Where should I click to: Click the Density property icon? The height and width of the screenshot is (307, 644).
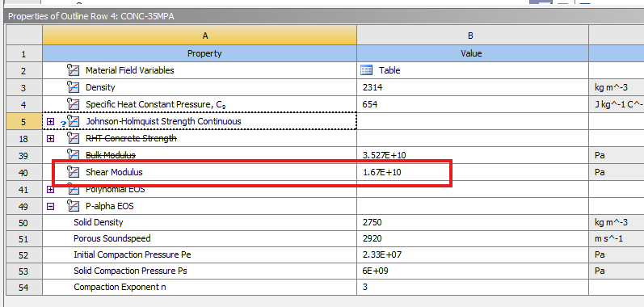click(73, 87)
